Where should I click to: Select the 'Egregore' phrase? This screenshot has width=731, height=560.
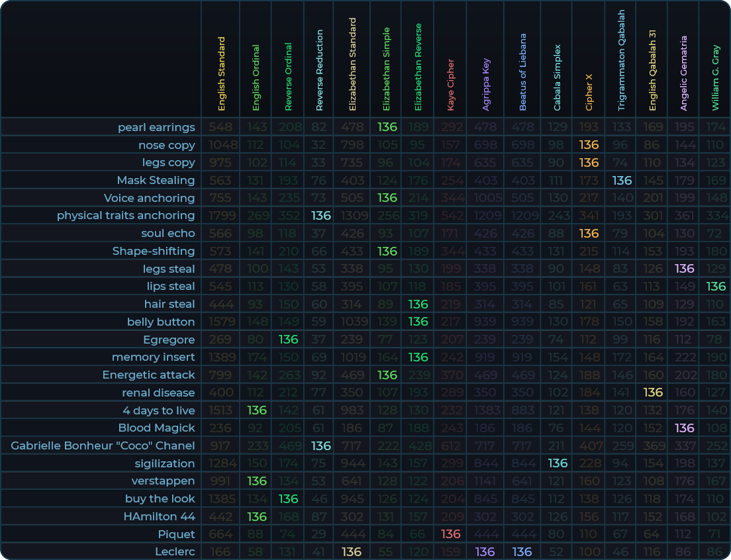tap(169, 340)
